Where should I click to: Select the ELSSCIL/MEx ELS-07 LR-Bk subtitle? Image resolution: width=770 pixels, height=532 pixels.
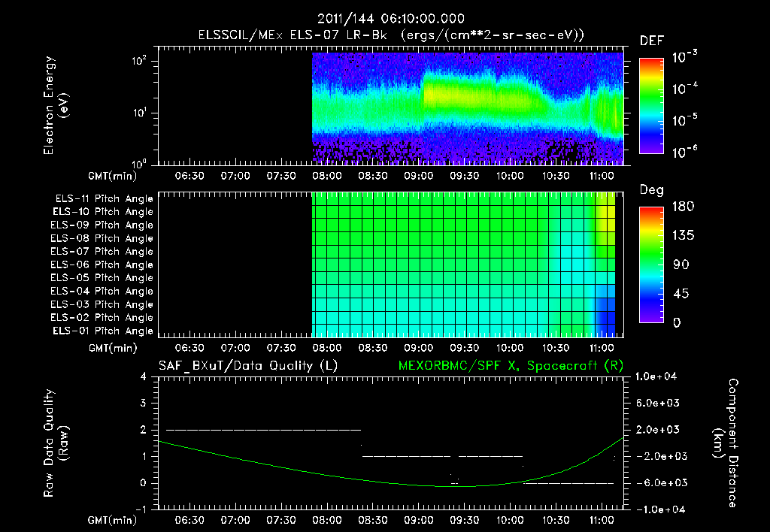point(293,35)
